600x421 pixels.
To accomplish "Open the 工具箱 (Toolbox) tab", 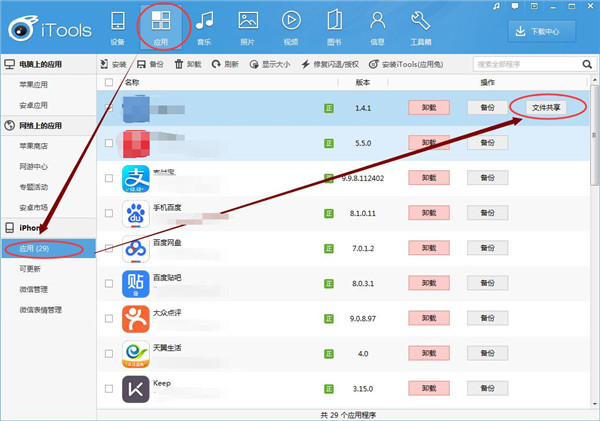I will (x=421, y=29).
